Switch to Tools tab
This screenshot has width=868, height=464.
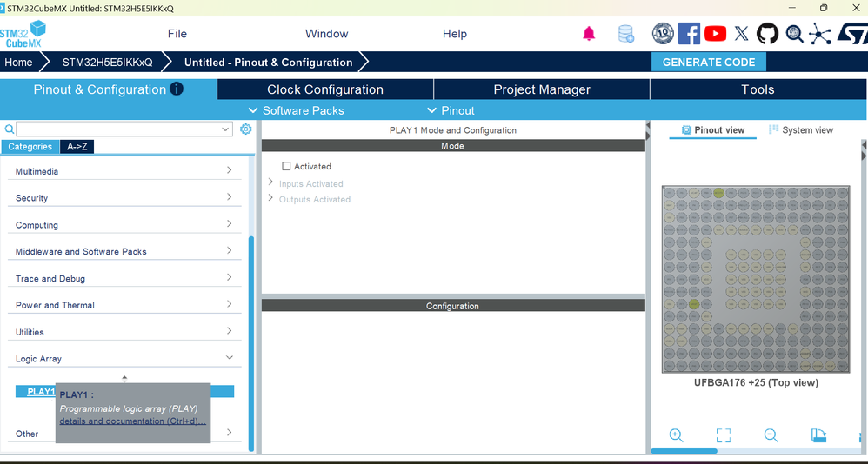[758, 89]
